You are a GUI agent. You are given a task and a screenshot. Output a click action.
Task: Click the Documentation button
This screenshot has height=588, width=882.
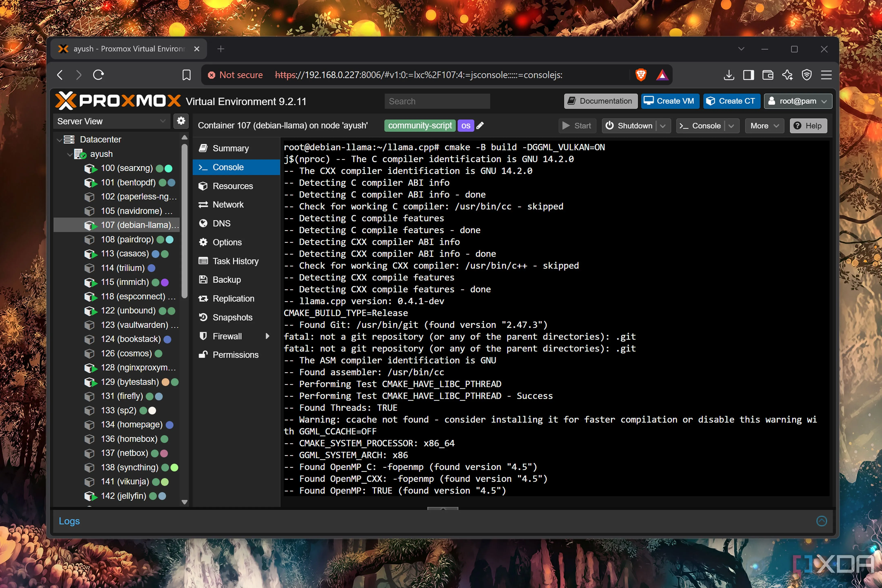coord(600,101)
